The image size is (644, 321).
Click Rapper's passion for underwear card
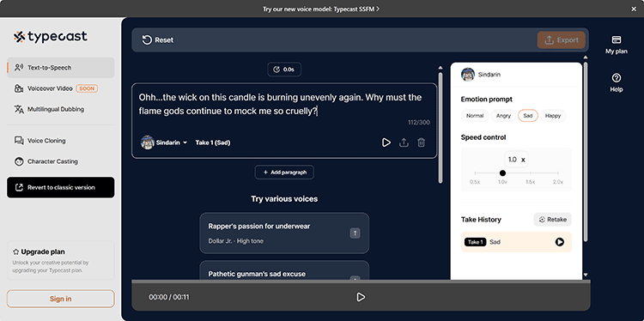point(284,233)
